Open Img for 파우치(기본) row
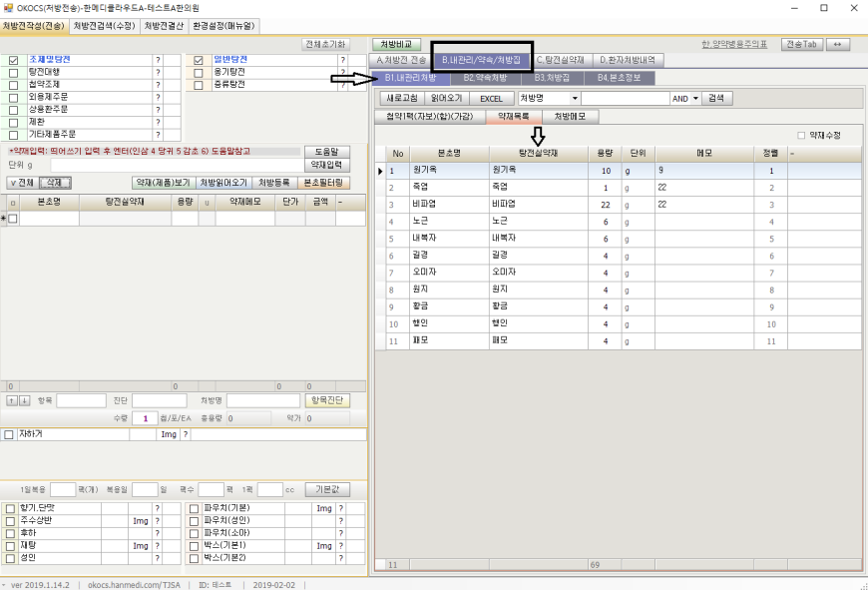 pyautogui.click(x=324, y=508)
